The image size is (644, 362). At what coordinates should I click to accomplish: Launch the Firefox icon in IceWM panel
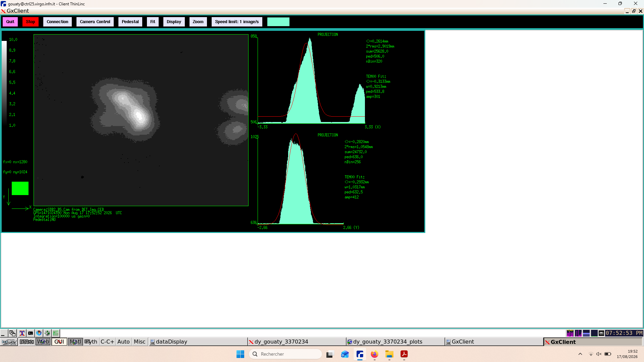click(39, 333)
